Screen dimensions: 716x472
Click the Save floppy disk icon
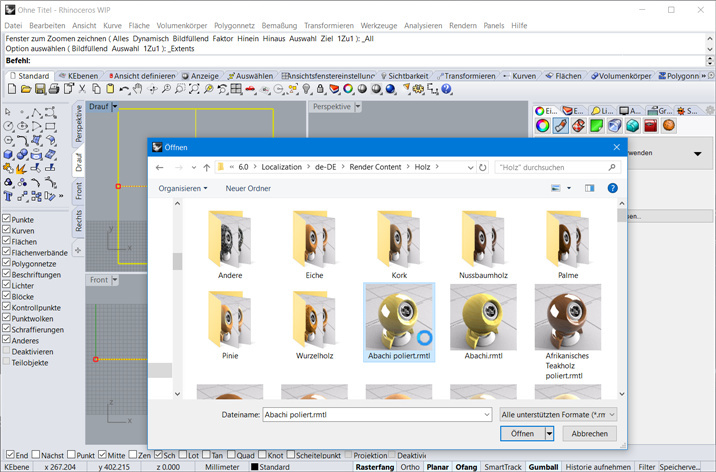(40, 89)
